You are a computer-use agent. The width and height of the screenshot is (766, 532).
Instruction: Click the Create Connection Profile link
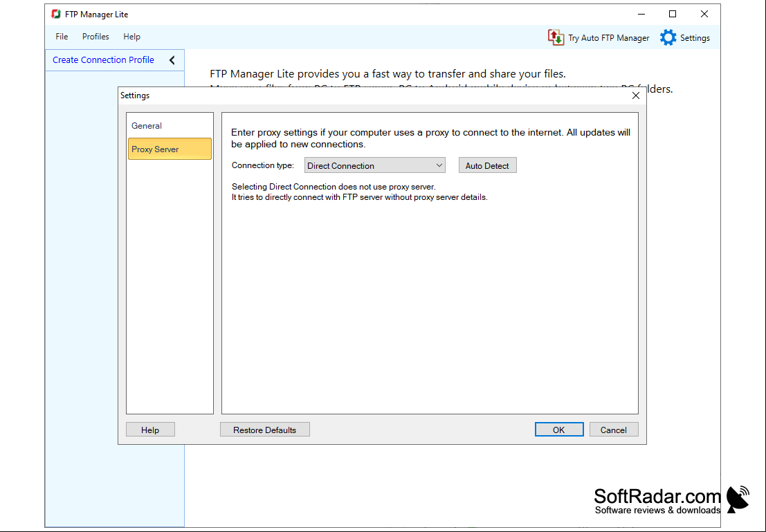pyautogui.click(x=103, y=59)
